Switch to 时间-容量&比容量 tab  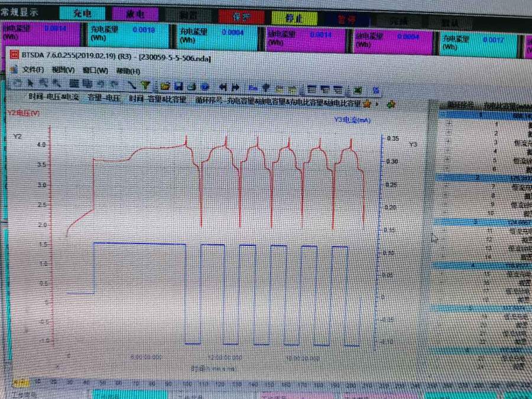(x=157, y=99)
